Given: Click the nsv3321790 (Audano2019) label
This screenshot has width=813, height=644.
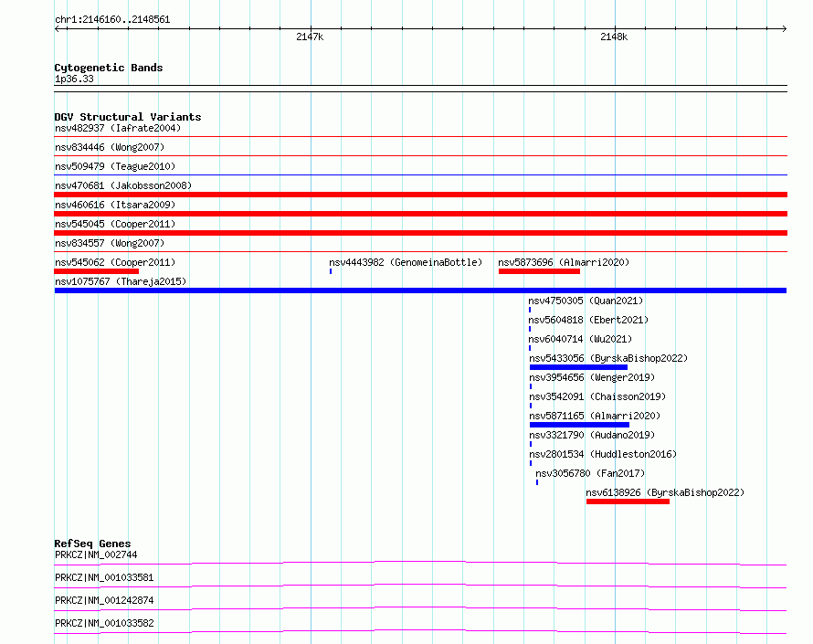Looking at the screenshot, I should coord(592,435).
